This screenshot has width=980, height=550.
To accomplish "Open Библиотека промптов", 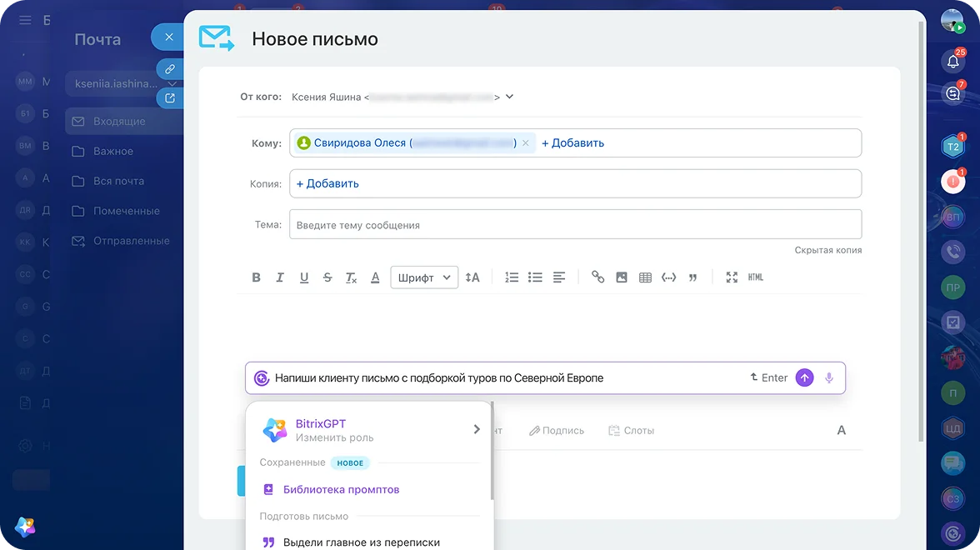I will [x=342, y=490].
